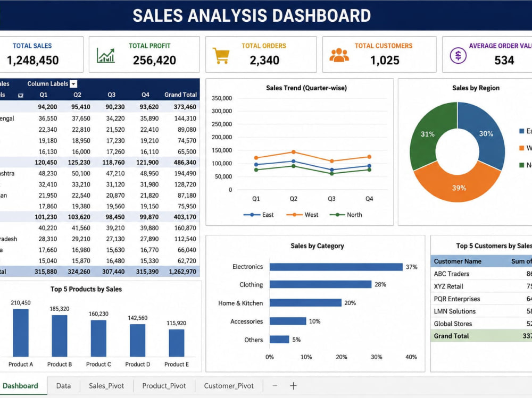Select the cell with value 194,490
Image resolution: width=532 pixels, height=398 pixels.
coord(185,173)
